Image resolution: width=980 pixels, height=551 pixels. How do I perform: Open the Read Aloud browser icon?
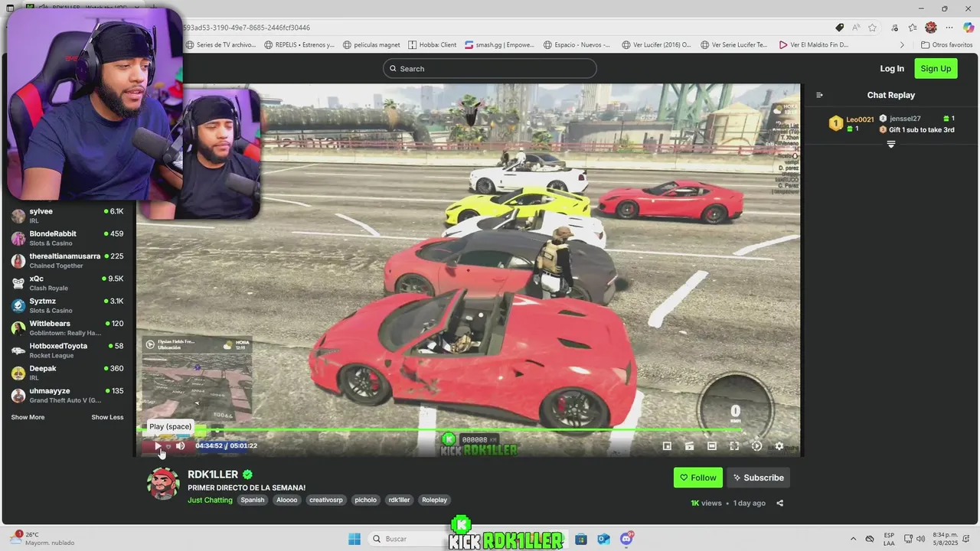coord(856,28)
